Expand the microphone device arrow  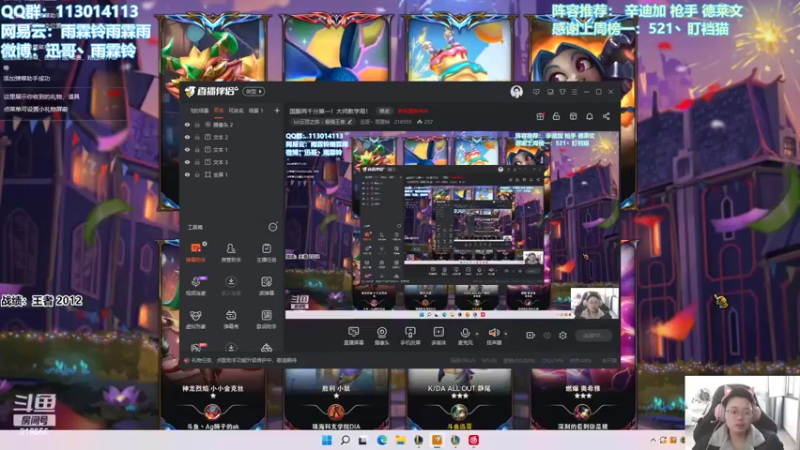coord(477,334)
